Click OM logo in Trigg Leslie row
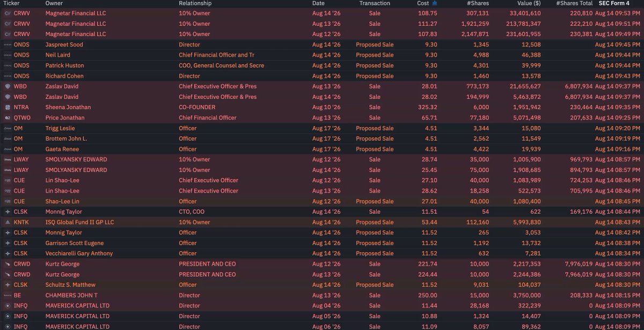This screenshot has height=330, width=644. [x=8, y=128]
